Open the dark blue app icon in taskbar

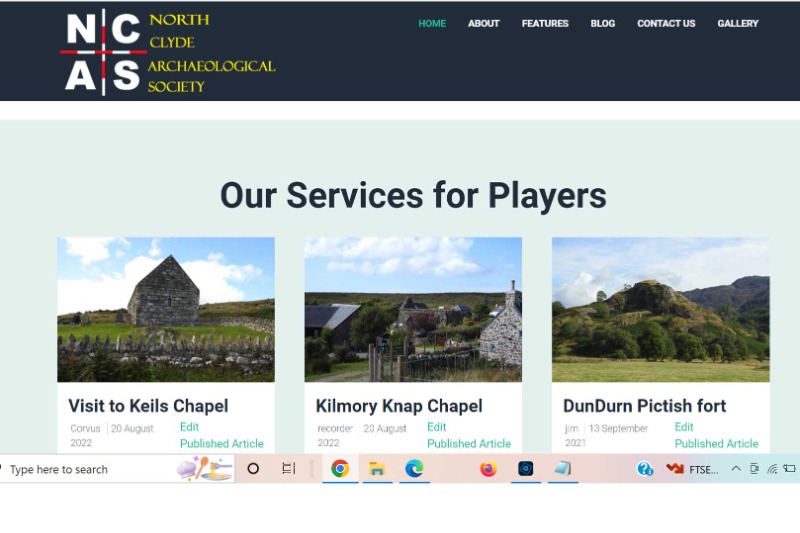click(x=526, y=468)
